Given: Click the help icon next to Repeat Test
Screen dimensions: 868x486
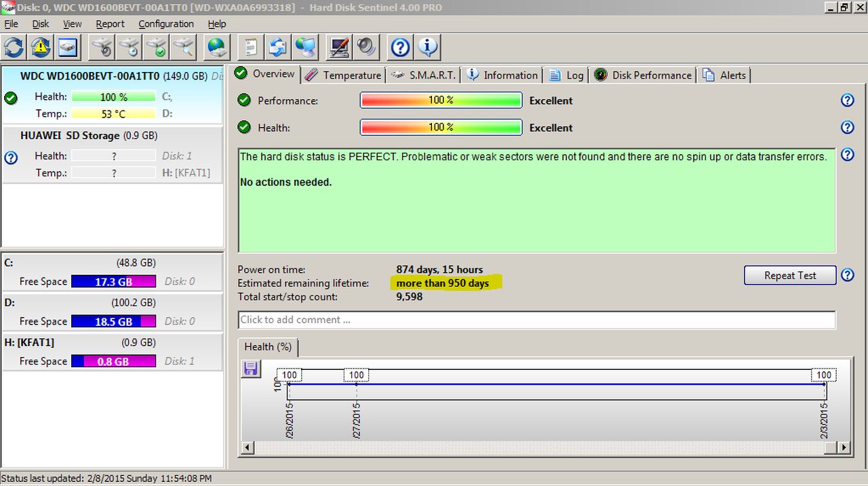Looking at the screenshot, I should click(x=847, y=275).
